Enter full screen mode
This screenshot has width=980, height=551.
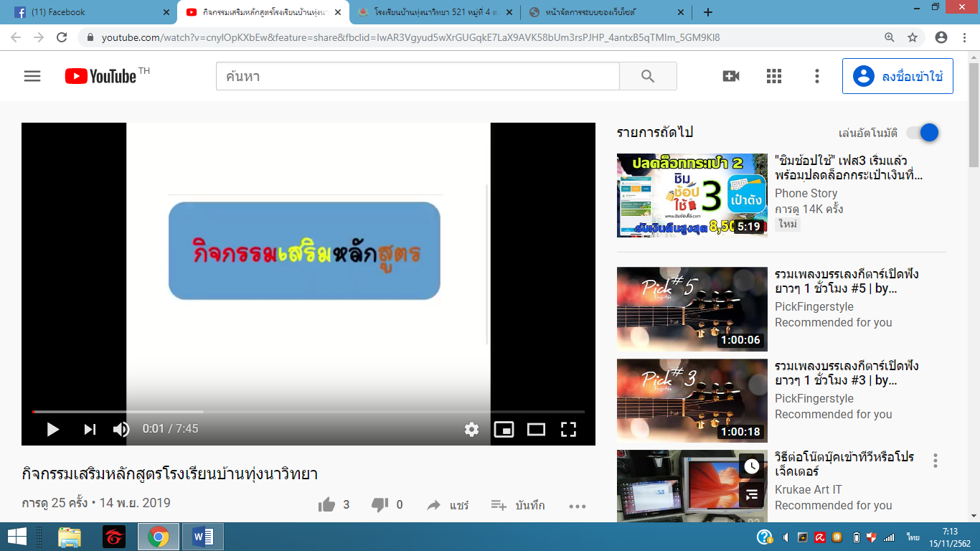click(568, 429)
